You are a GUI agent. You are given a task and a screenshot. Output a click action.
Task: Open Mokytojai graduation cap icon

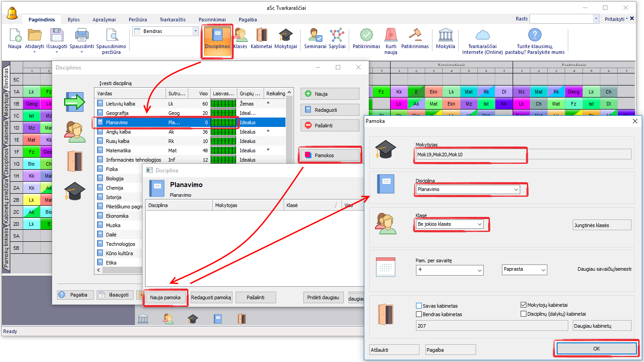[285, 36]
